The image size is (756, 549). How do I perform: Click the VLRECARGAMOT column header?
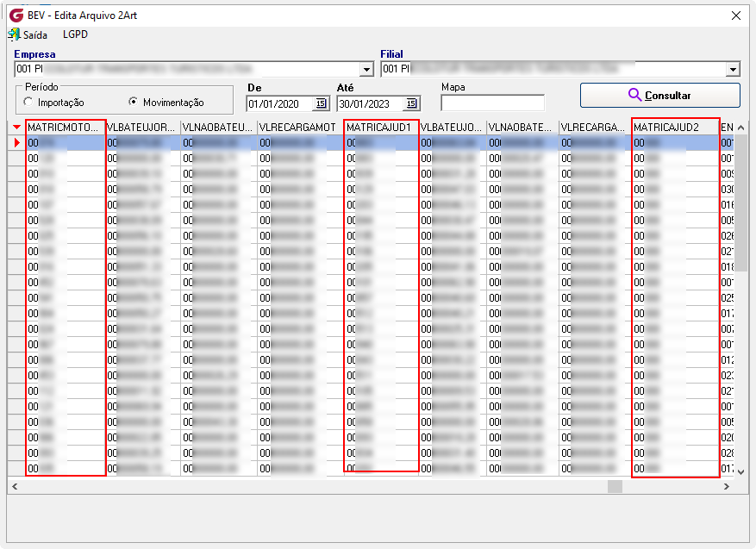[x=301, y=128]
